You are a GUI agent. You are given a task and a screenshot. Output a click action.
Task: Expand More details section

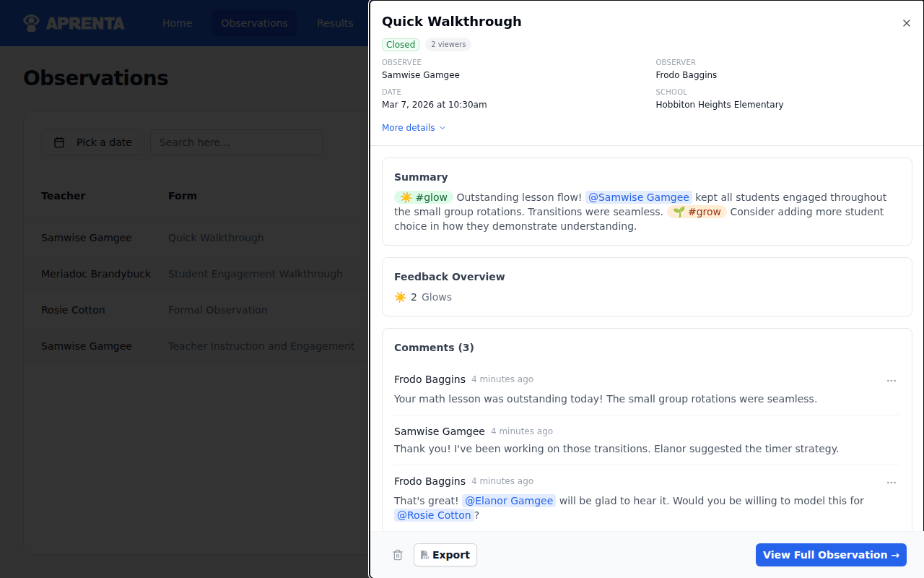[414, 128]
